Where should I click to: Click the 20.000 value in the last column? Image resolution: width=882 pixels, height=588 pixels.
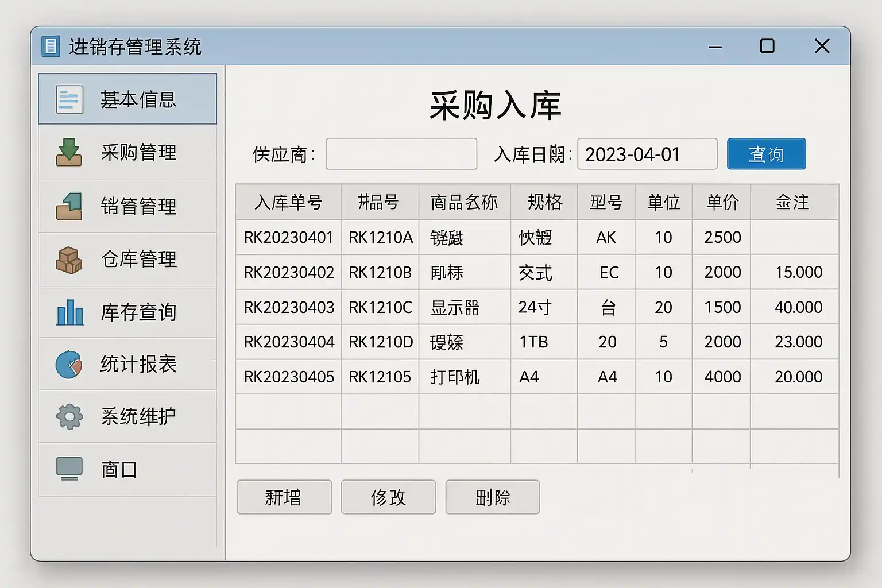click(x=799, y=377)
